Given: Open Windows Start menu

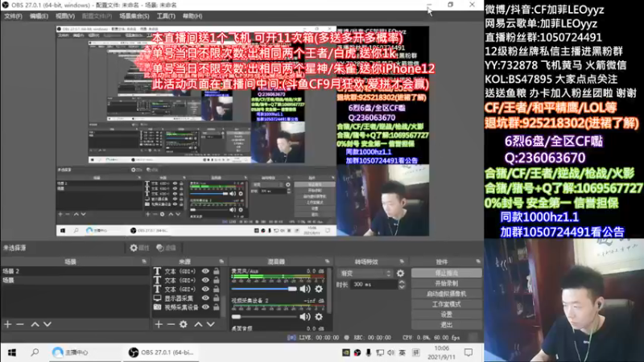Looking at the screenshot, I should point(12,352).
